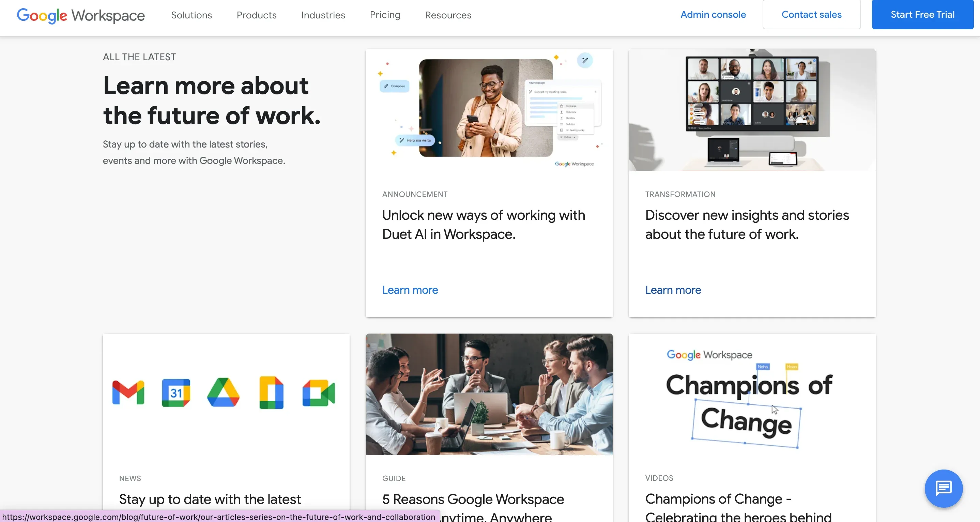Viewport: 980px width, 522px height.
Task: Click Learn more on Duet AI announcement
Action: pos(410,290)
